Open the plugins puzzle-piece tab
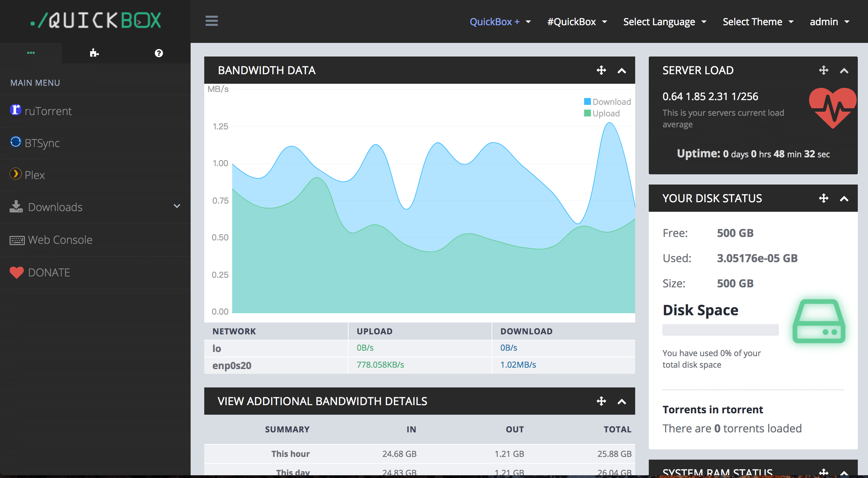 pyautogui.click(x=94, y=53)
